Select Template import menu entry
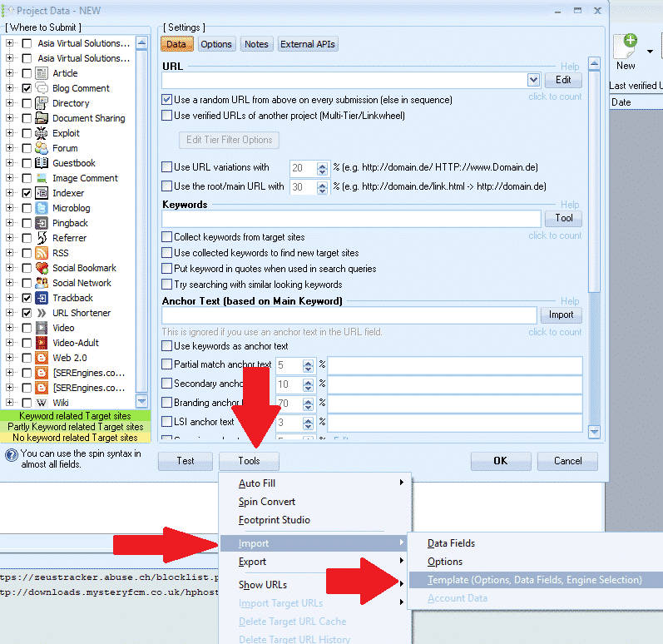663x644 pixels. 534,580
